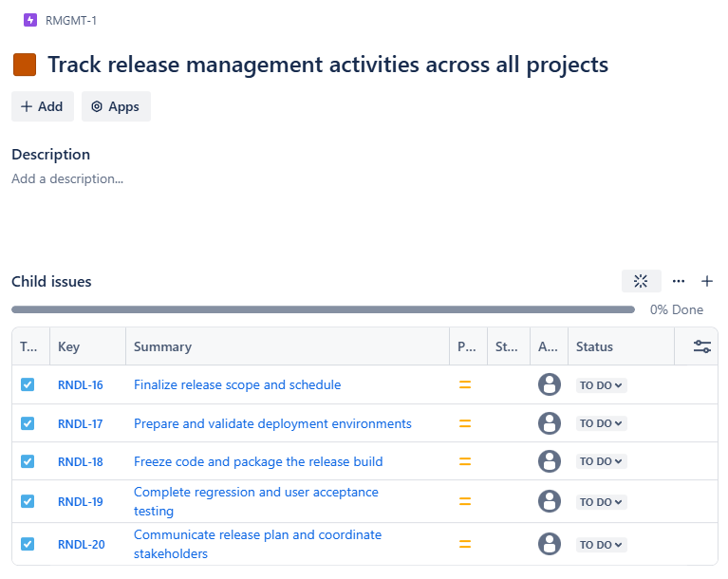Click the sparkle AI suggest icon

tap(641, 281)
